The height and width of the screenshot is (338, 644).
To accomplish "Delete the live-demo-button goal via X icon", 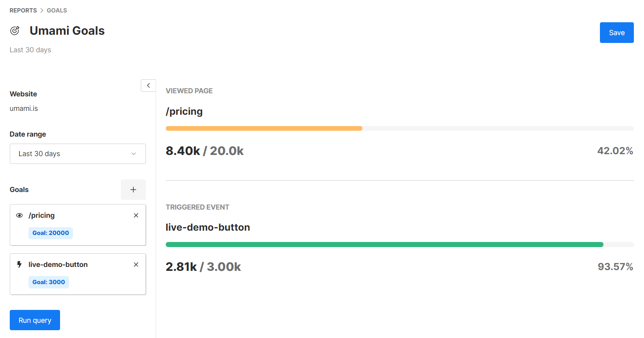I will click(136, 264).
